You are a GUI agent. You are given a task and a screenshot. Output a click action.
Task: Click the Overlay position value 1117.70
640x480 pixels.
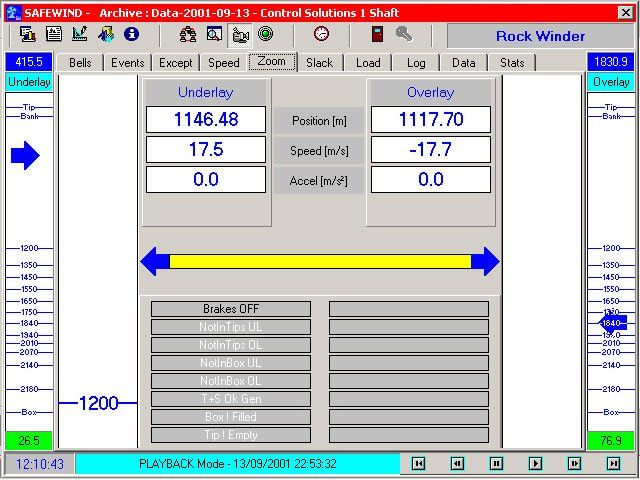pyautogui.click(x=431, y=120)
